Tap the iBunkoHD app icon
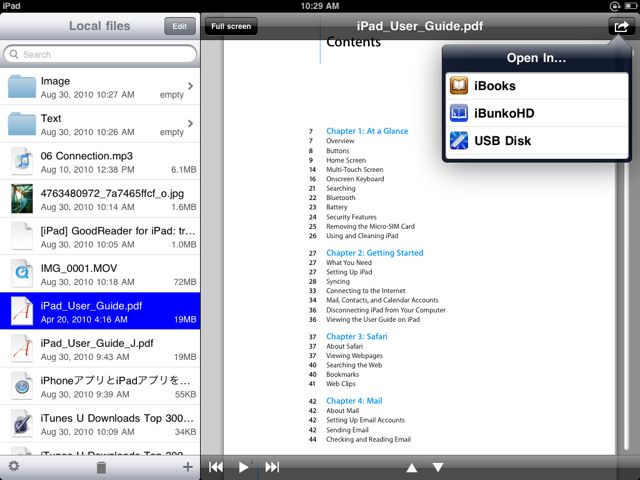The width and height of the screenshot is (640, 480). pos(459,113)
